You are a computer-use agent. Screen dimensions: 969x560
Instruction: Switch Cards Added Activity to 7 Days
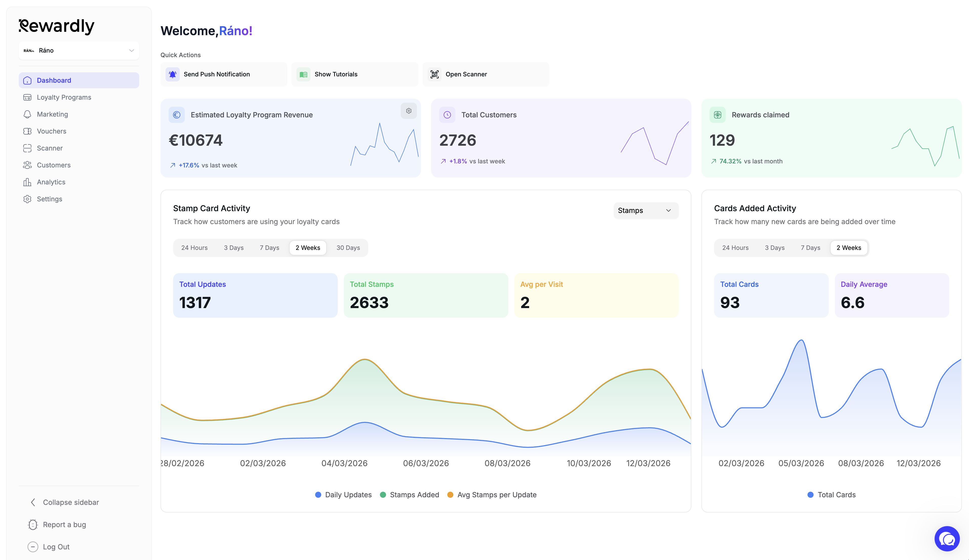click(x=810, y=248)
